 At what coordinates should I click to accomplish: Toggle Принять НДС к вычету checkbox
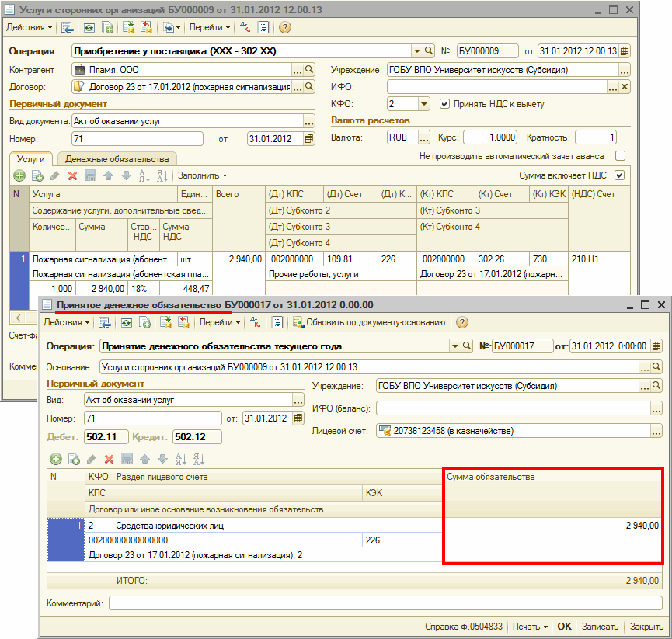[x=445, y=104]
